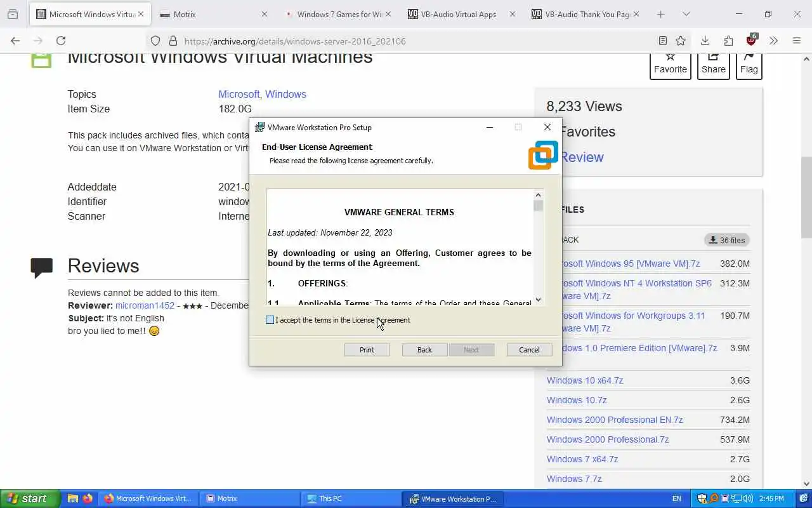This screenshot has height=508, width=812.
Task: Open Firefox hamburger application menu
Action: 797,41
